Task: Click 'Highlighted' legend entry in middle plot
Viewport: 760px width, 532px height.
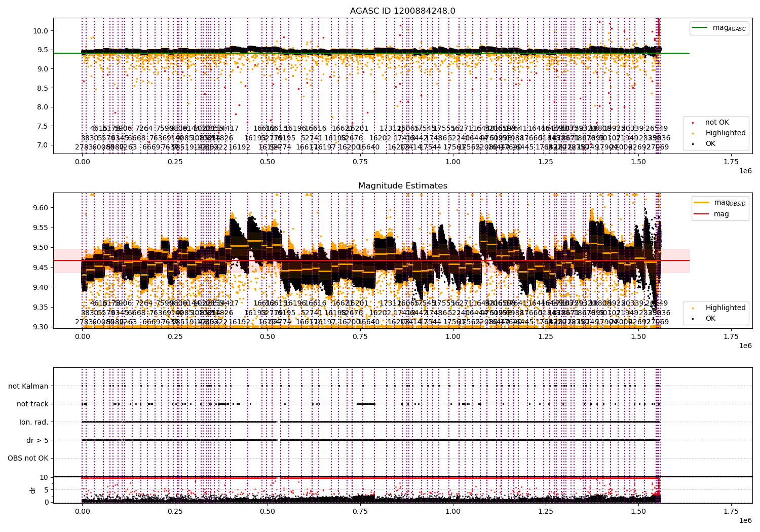Action: 718,308
